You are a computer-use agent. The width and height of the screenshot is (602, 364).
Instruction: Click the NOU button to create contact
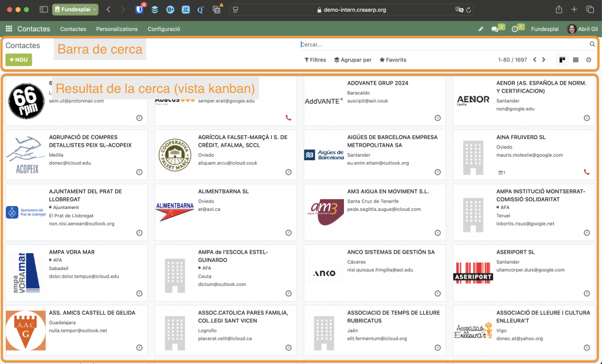coord(18,60)
